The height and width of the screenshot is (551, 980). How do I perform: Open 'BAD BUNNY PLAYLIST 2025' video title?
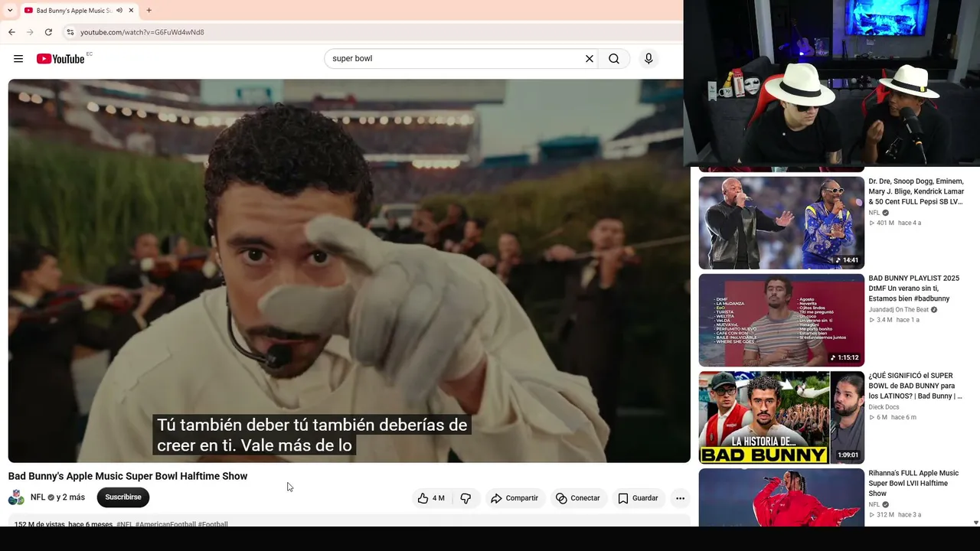(914, 289)
